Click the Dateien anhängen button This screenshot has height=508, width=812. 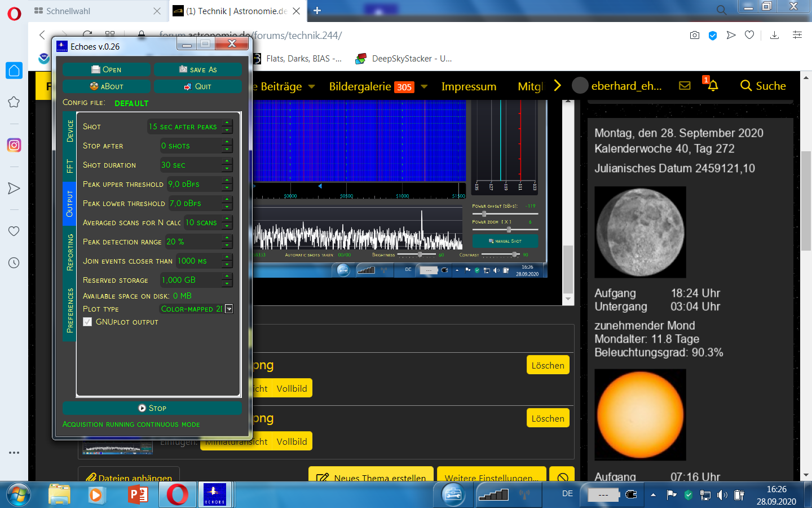[x=129, y=474]
